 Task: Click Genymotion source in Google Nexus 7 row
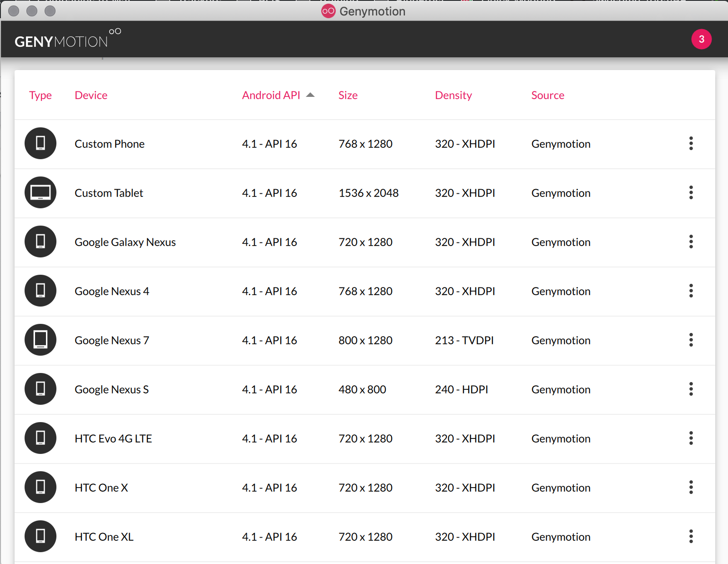coord(561,340)
